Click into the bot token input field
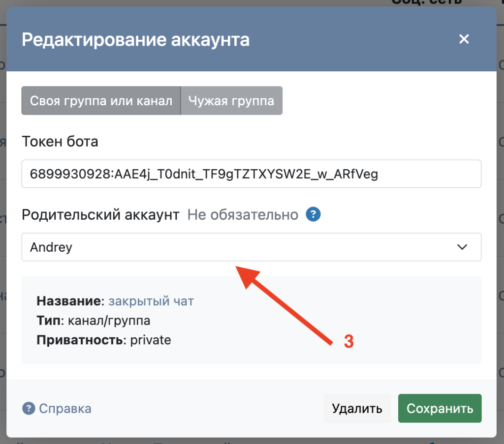The width and height of the screenshot is (504, 444). pyautogui.click(x=251, y=174)
